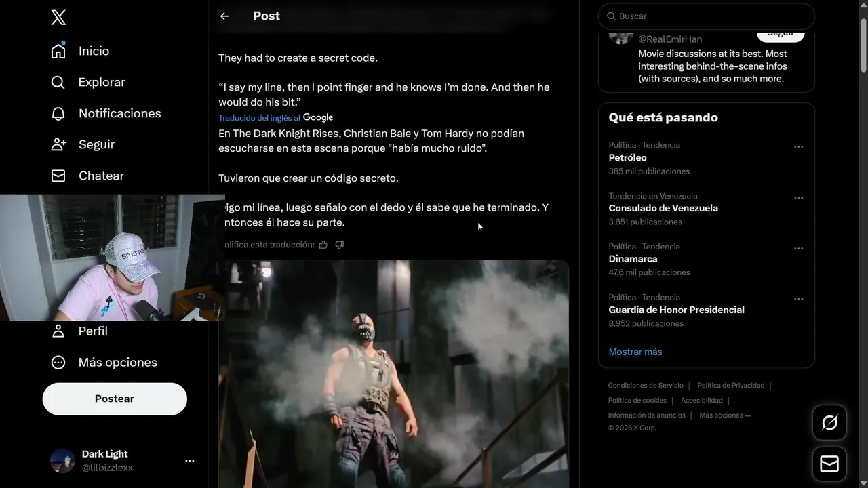Image resolution: width=868 pixels, height=488 pixels.
Task: Open Condiciones de Servicio link
Action: 646,385
